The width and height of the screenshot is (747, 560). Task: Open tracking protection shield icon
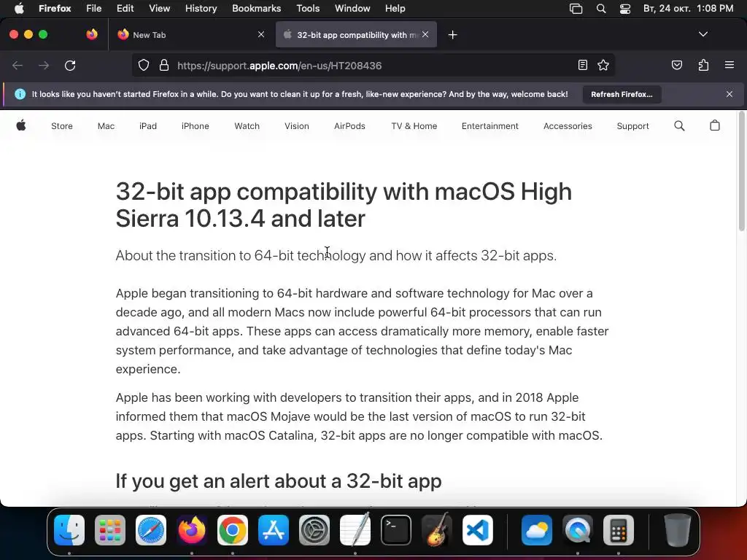click(x=144, y=65)
